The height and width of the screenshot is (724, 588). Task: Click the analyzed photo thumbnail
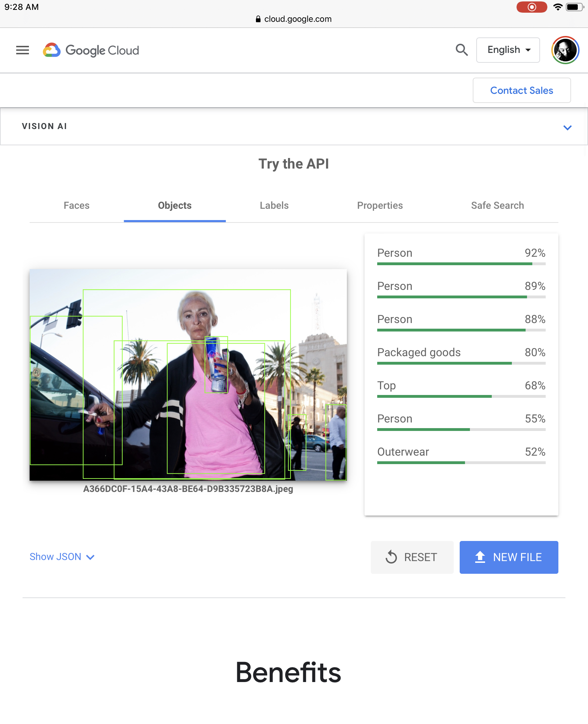(188, 375)
